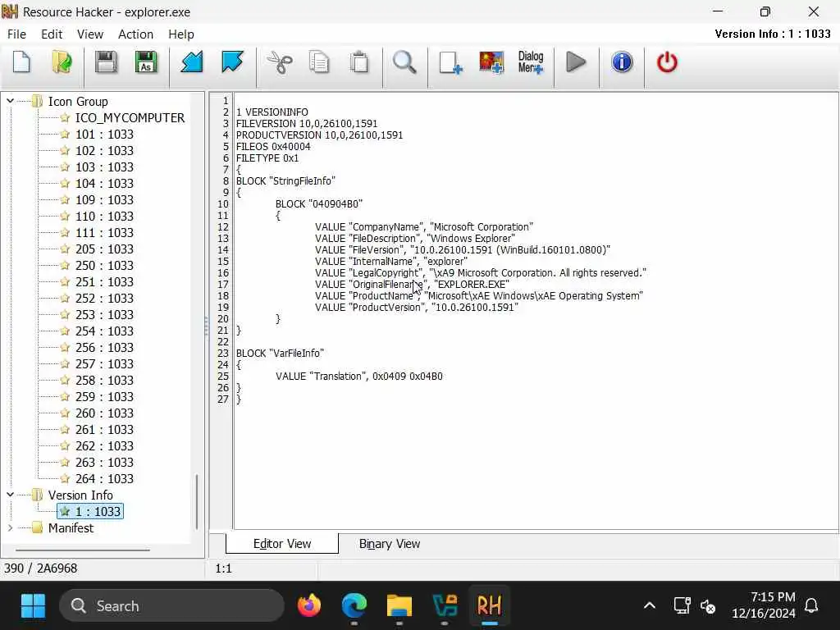Click the Icon Group folder label
840x630 pixels.
pos(78,102)
